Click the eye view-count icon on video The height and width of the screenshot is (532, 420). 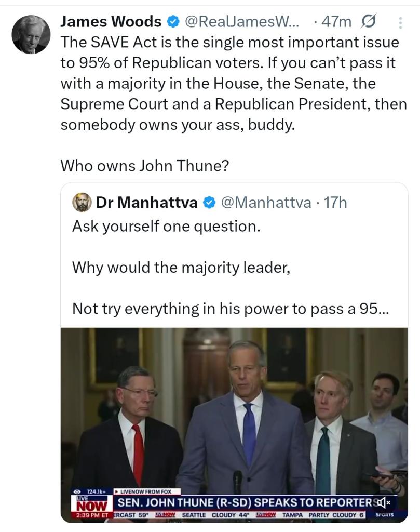pyautogui.click(x=77, y=491)
